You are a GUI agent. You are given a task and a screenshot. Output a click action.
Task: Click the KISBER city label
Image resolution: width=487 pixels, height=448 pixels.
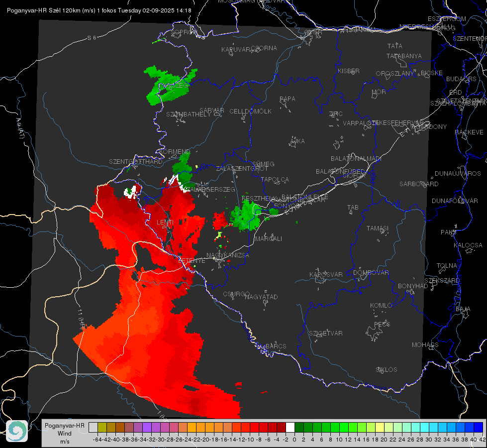coord(349,71)
